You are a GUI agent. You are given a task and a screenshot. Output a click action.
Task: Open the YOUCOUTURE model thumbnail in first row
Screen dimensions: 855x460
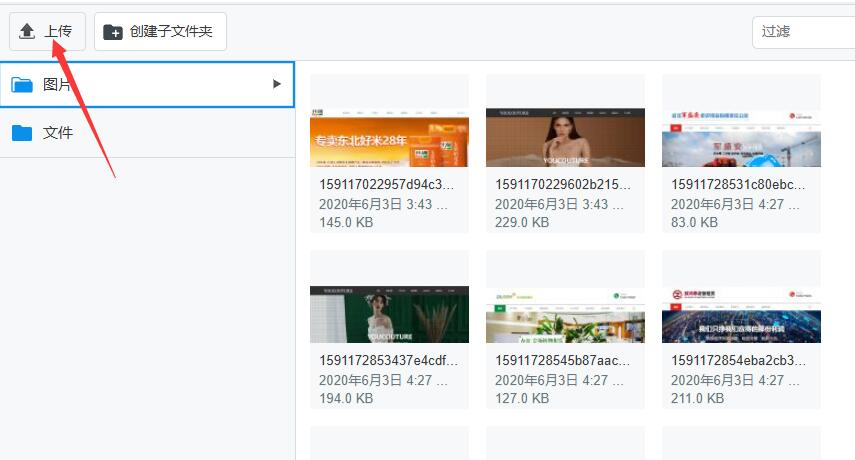click(565, 137)
